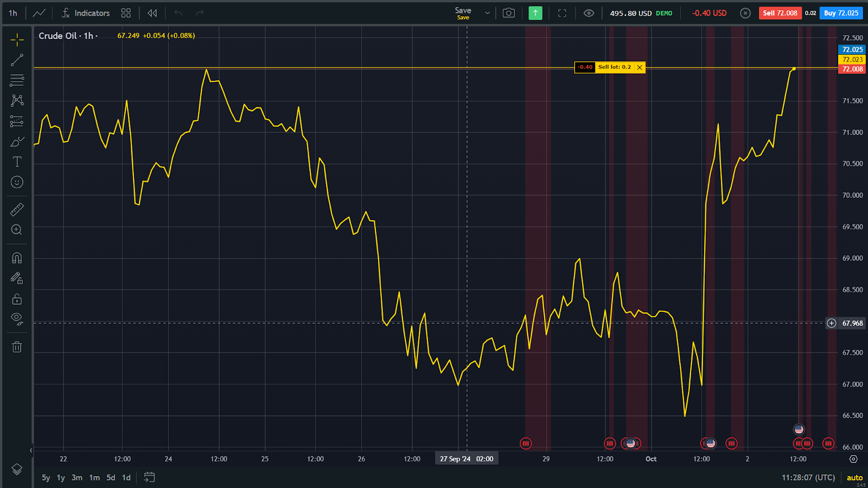
Task: Select the 3m time range
Action: pos(77,478)
